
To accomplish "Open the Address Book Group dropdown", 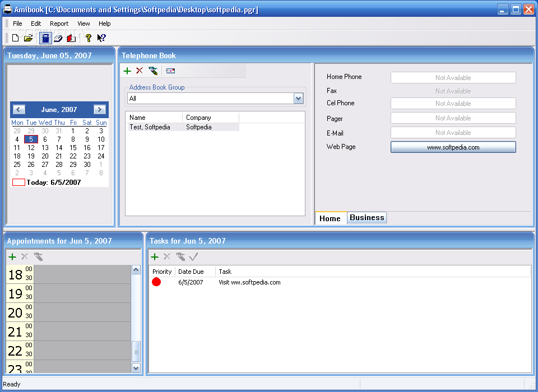I will coord(299,99).
